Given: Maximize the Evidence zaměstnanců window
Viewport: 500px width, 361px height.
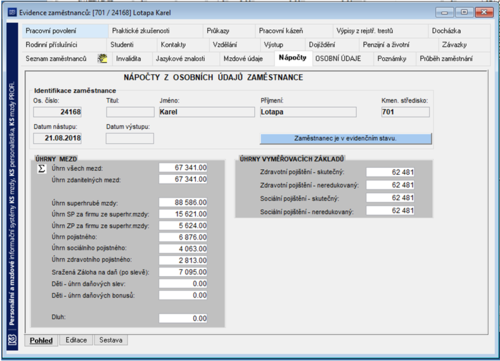Looking at the screenshot, I should pyautogui.click(x=464, y=13).
